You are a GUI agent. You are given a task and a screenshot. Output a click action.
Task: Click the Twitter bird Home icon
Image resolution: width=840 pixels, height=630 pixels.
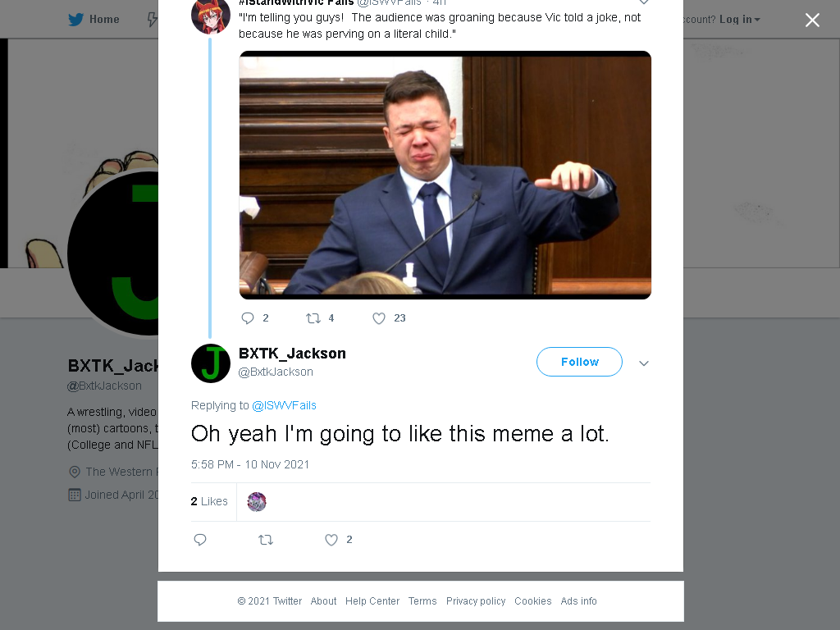[x=76, y=20]
